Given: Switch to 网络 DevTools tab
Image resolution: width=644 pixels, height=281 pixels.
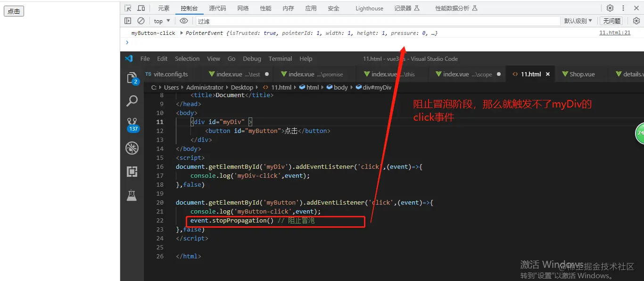Looking at the screenshot, I should point(243,8).
